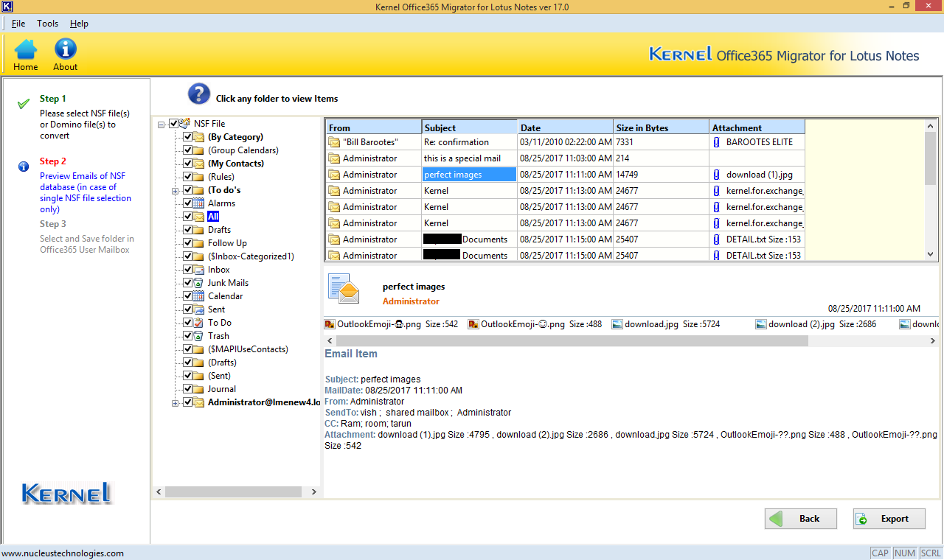This screenshot has width=944, height=560.
Task: Click the Alarms folder icon
Action: tap(198, 203)
